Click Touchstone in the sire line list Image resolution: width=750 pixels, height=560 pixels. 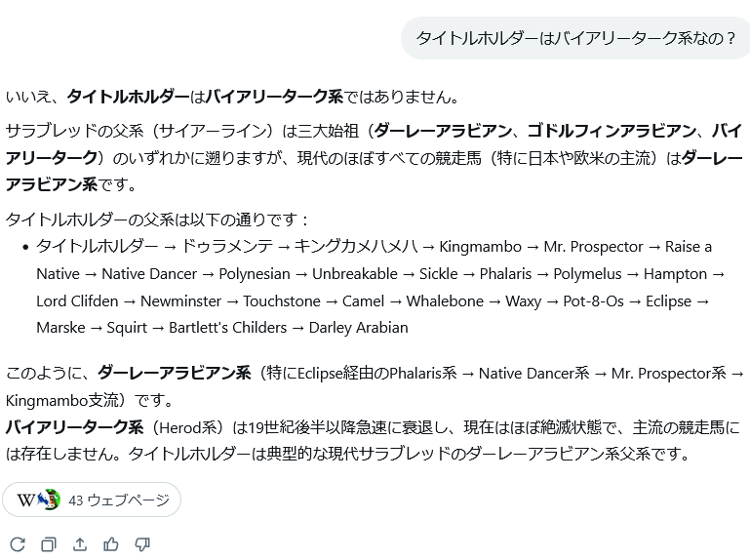click(281, 301)
